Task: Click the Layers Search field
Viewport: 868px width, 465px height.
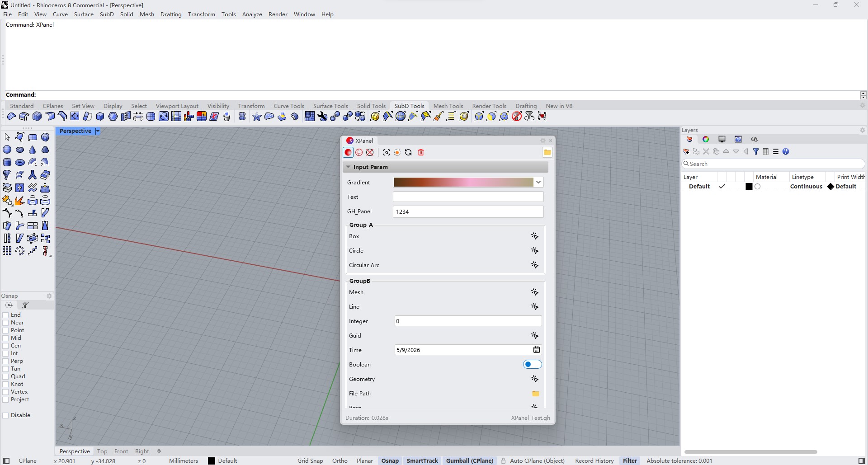Action: 773,164
